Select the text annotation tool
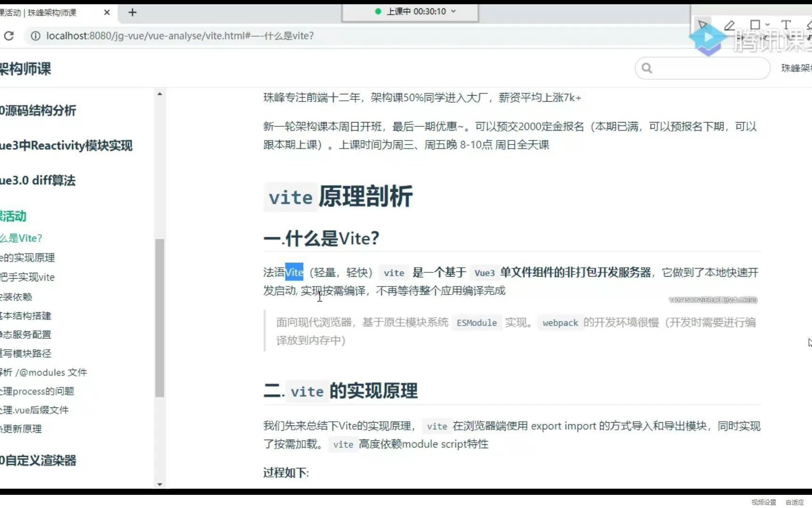Viewport: 812px width, 508px height. click(x=786, y=25)
